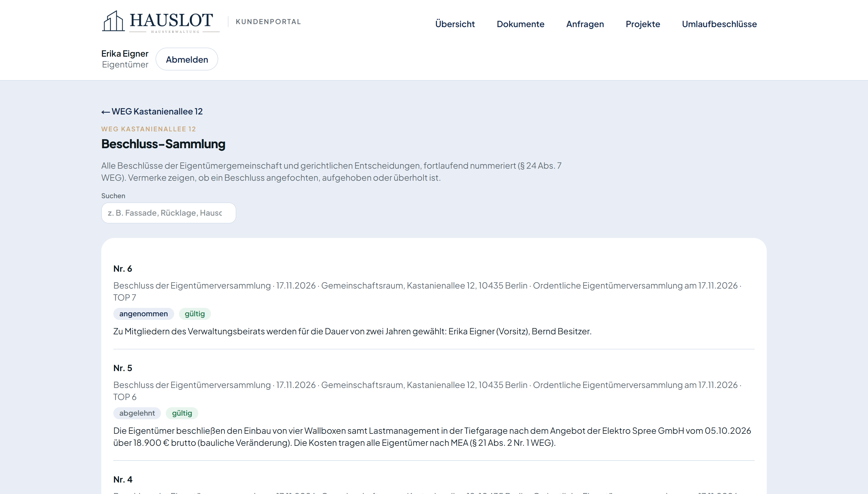Click the § 24 Abs. 7 WEG description paragraph
Viewport: 868px width, 494px height.
click(x=331, y=172)
